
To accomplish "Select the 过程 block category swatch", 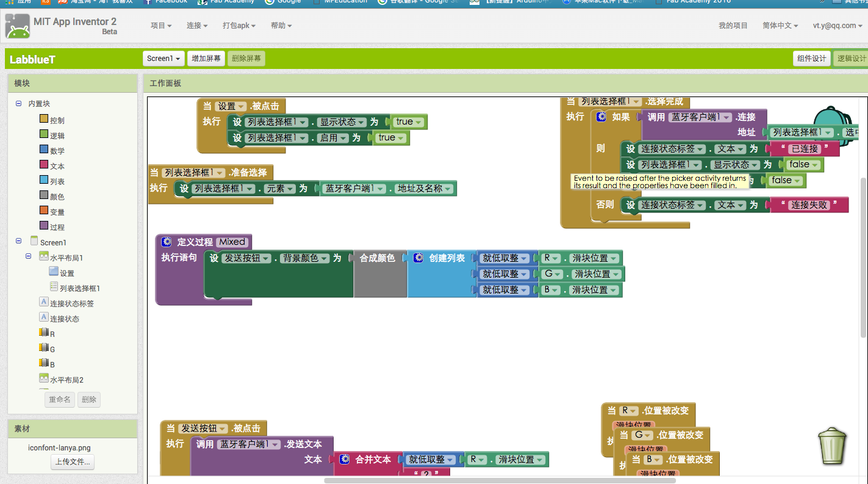I will (43, 226).
